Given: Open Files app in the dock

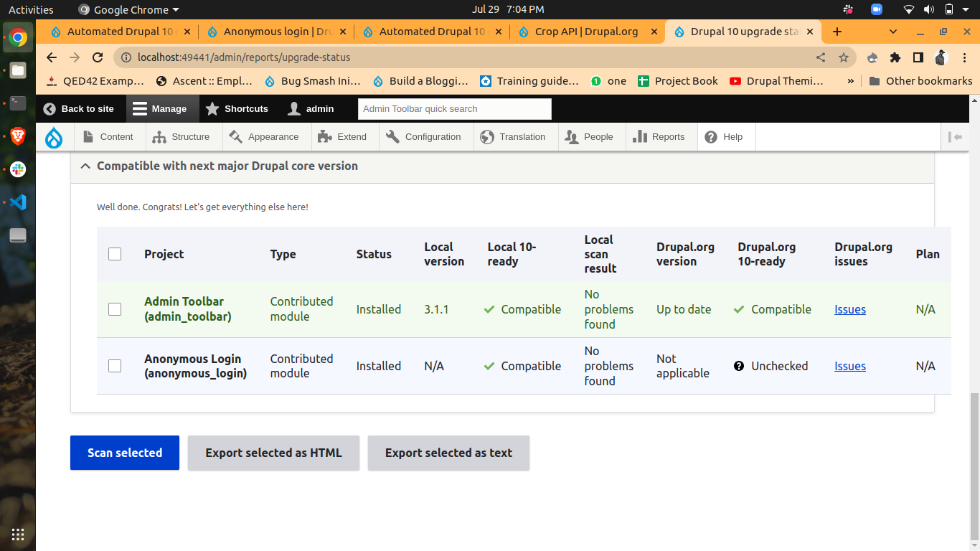Looking at the screenshot, I should [18, 70].
